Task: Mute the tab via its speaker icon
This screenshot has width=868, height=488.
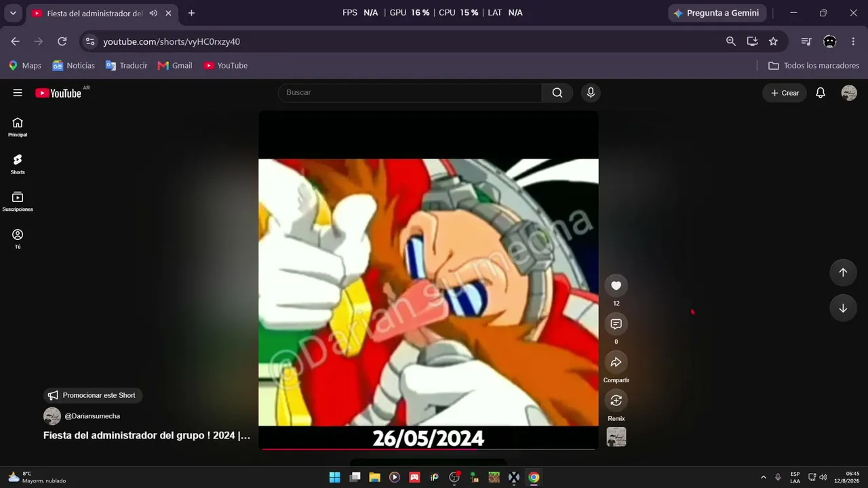Action: 153,13
